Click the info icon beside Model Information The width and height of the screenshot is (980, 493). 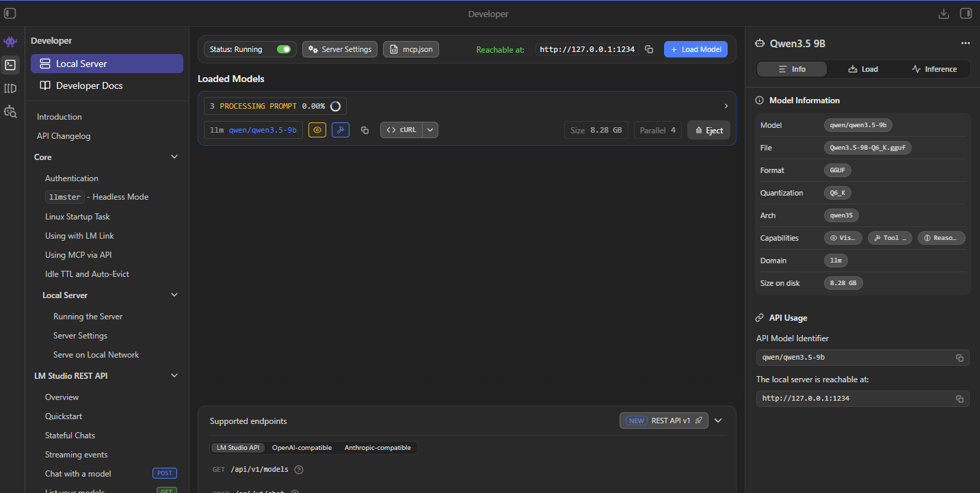[760, 101]
